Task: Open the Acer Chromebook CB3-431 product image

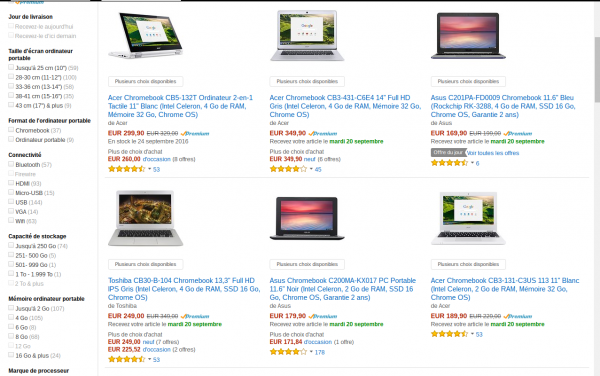Action: coord(307,36)
